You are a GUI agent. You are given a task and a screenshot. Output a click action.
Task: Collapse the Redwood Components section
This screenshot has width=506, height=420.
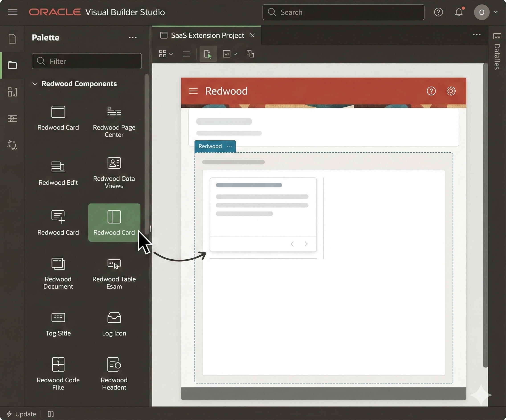[35, 84]
